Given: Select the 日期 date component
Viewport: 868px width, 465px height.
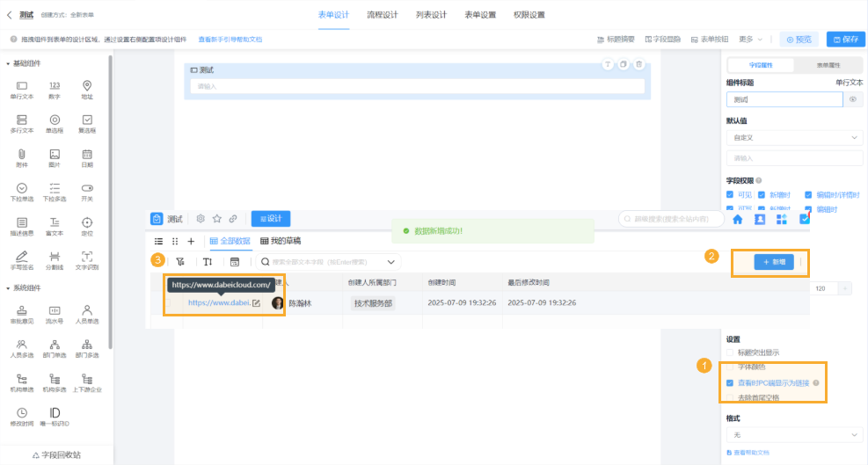Looking at the screenshot, I should pyautogui.click(x=87, y=158).
